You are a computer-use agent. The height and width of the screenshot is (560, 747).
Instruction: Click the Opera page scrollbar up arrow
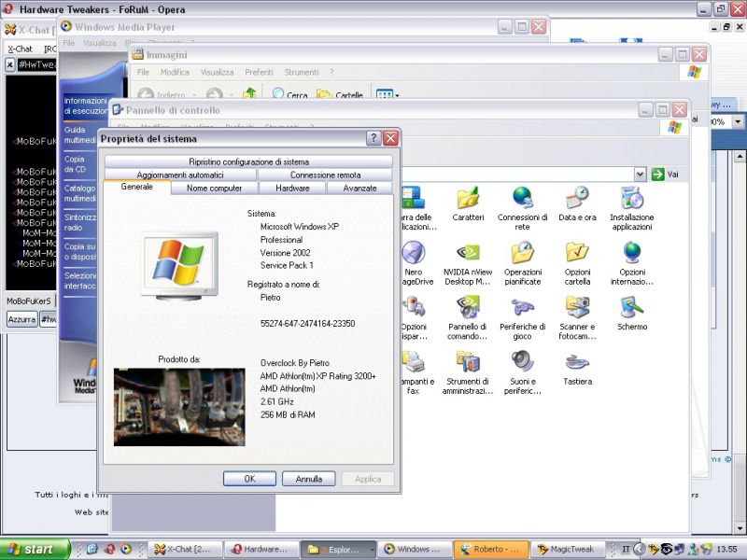coord(740,156)
